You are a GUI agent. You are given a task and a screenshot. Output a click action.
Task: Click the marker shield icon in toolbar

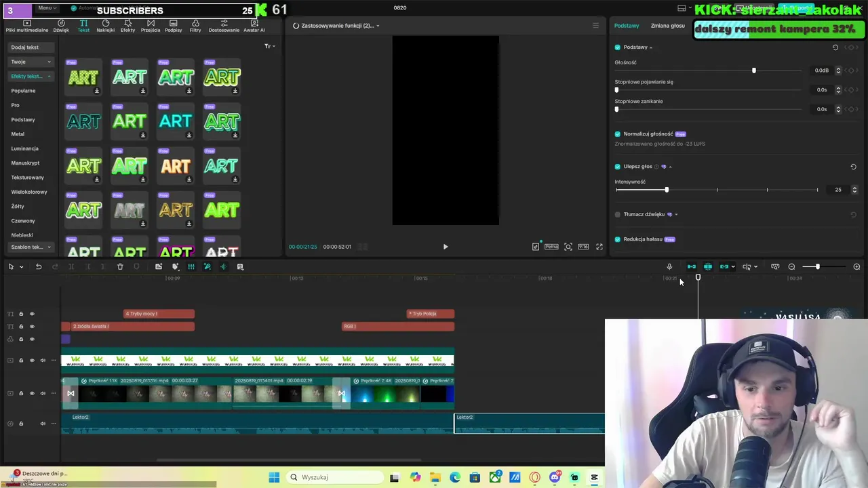coord(136,266)
